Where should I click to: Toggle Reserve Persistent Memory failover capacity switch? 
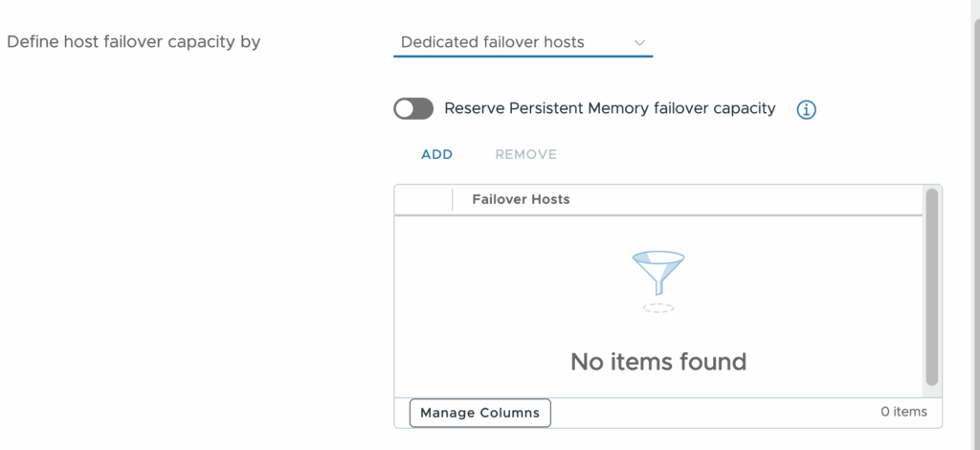coord(413,109)
